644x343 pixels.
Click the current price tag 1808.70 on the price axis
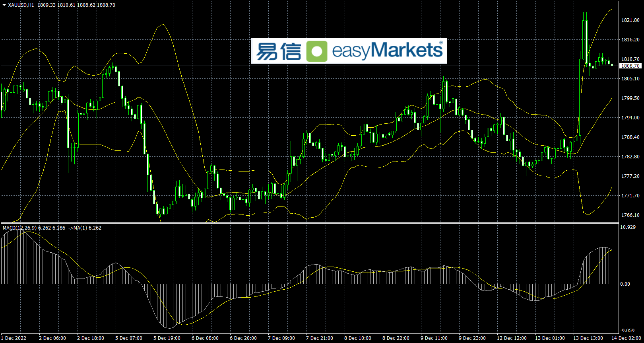[x=630, y=66]
